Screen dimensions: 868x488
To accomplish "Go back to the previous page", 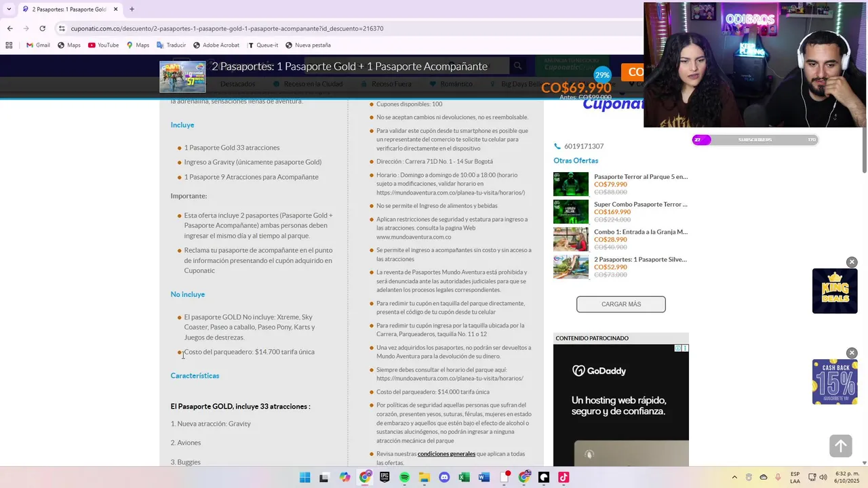I will [x=10, y=28].
